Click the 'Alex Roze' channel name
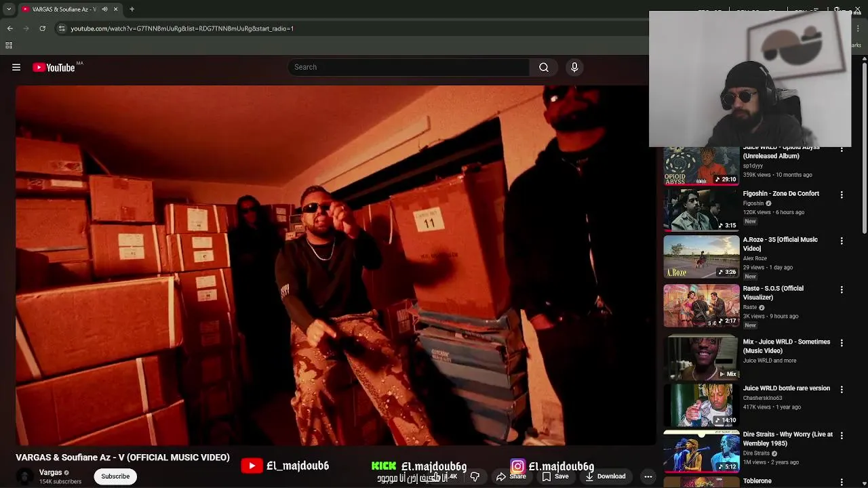 pyautogui.click(x=755, y=258)
